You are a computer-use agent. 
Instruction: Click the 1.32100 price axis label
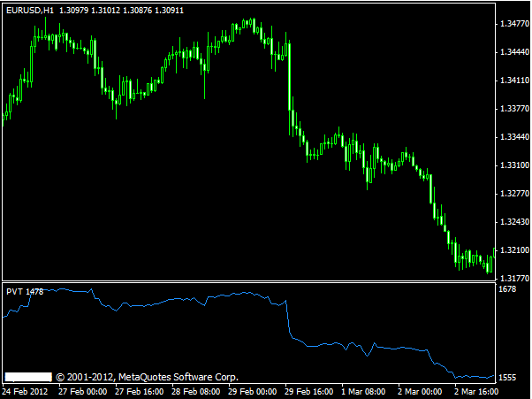pyautogui.click(x=514, y=250)
